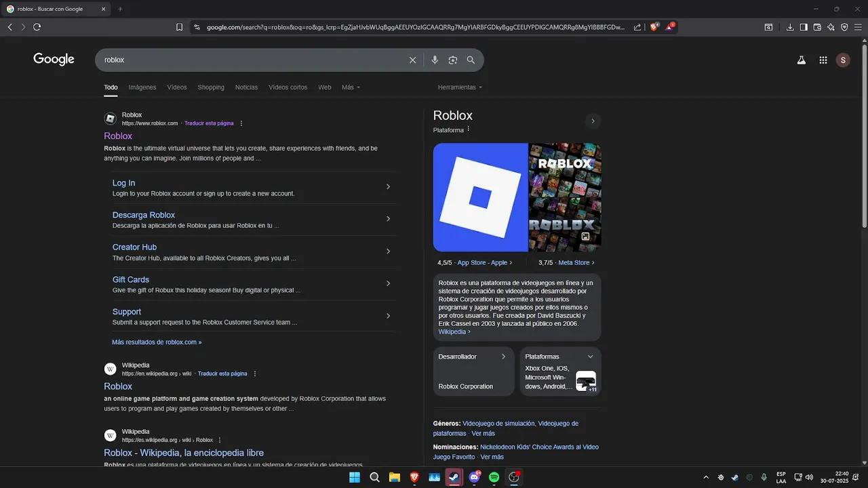This screenshot has height=488, width=868.
Task: Click Ver más next to Géneros
Action: (x=483, y=434)
